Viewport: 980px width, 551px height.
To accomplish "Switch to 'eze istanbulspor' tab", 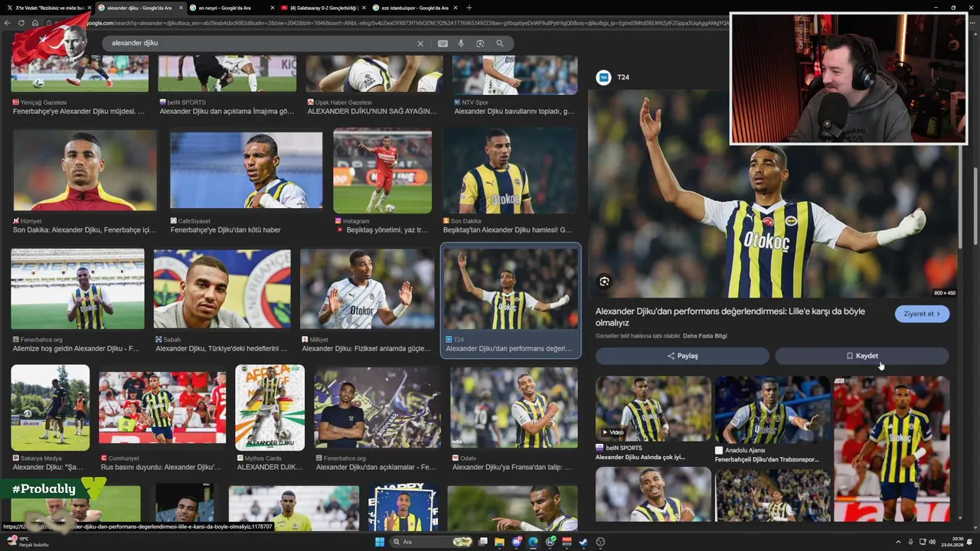I will coord(415,8).
